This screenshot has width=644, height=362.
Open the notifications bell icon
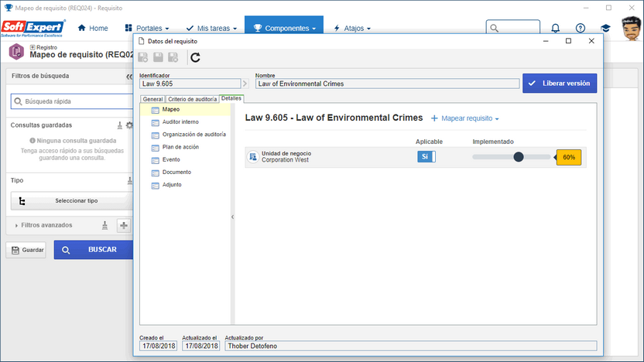[555, 28]
